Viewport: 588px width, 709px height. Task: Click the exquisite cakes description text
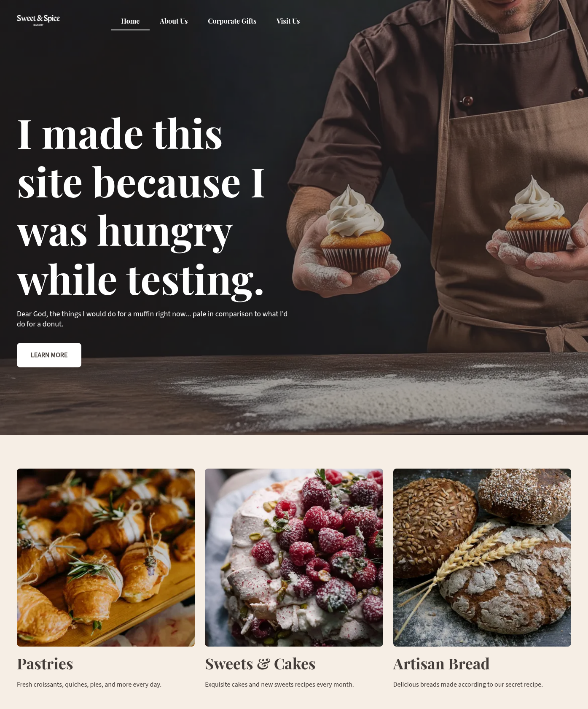[x=279, y=685]
